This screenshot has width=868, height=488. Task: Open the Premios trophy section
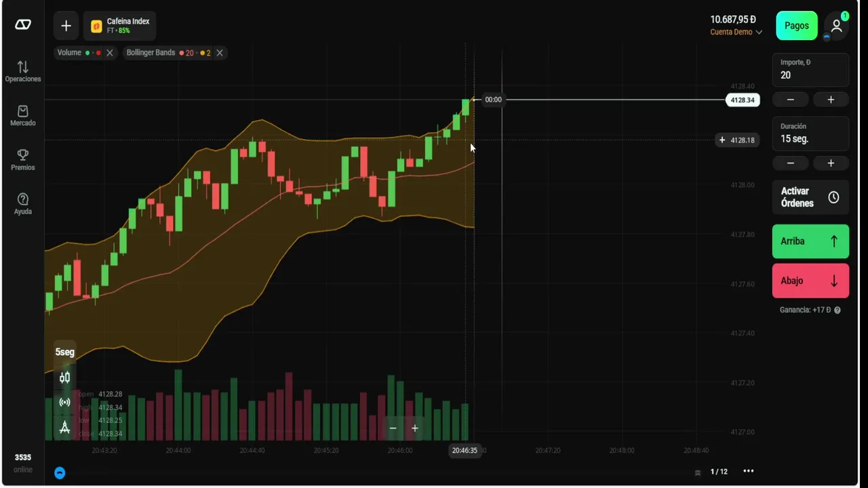tap(23, 160)
